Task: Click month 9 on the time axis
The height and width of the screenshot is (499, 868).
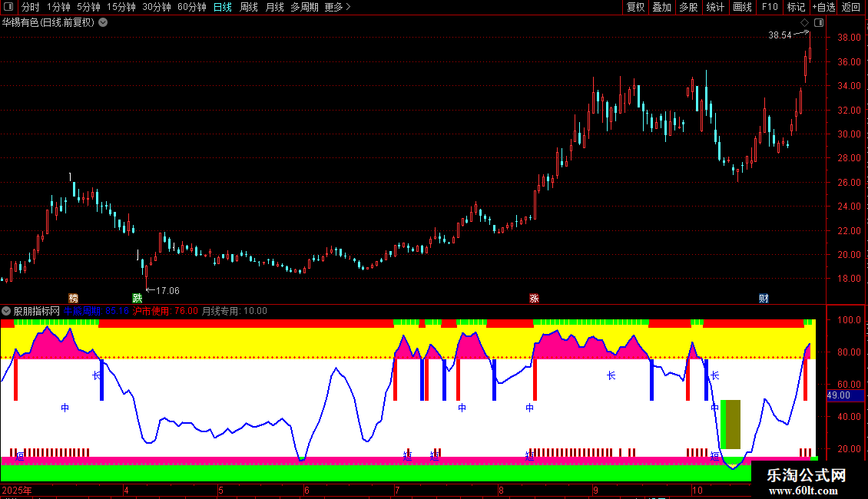Action: [595, 490]
